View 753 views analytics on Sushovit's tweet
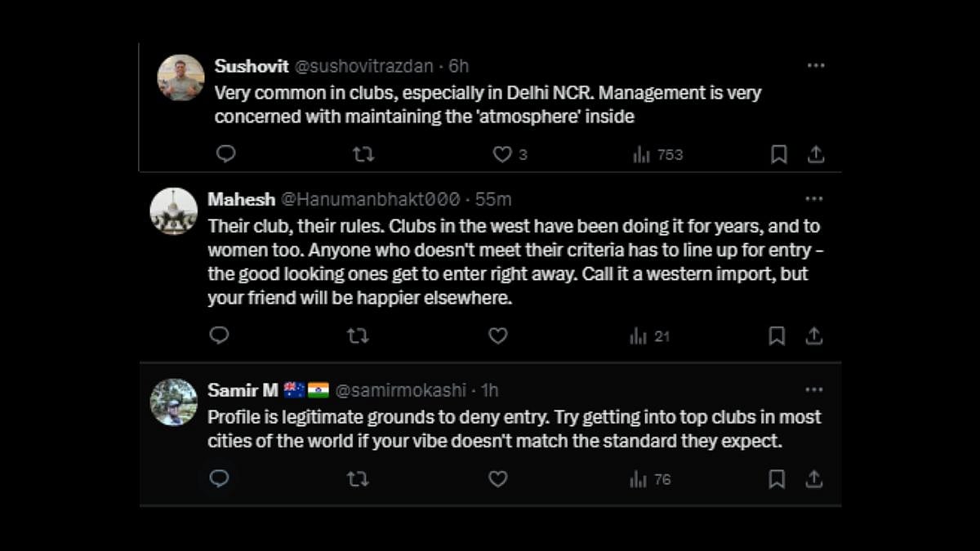Viewport: 980px width, 551px height. (657, 154)
